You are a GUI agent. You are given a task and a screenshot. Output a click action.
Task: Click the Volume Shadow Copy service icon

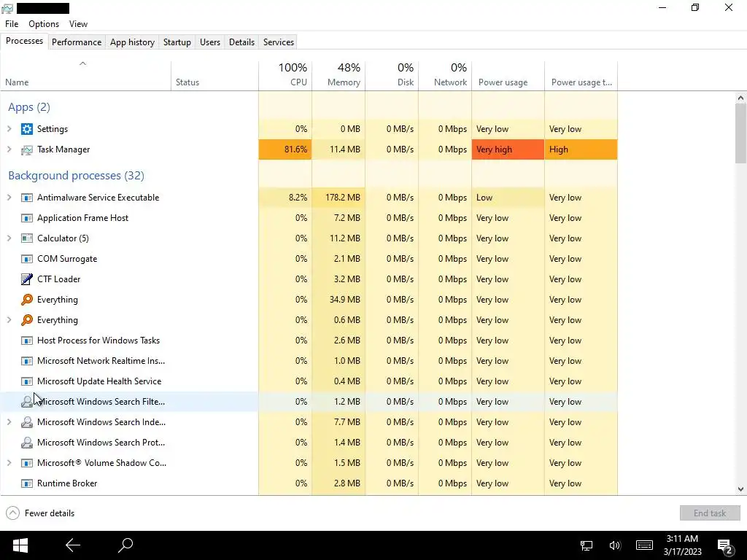[27, 463]
